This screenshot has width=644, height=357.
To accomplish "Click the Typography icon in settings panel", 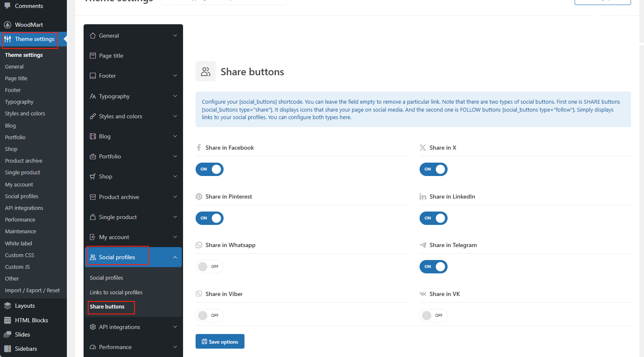I will (93, 96).
